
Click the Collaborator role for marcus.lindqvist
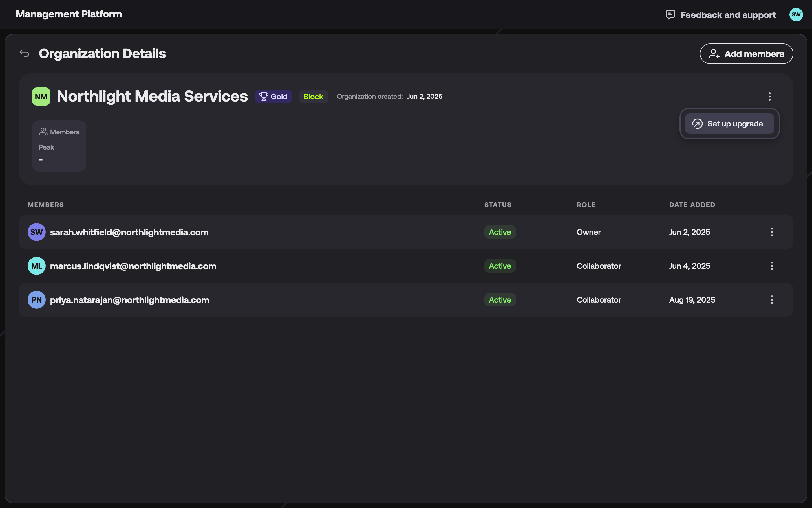coord(599,266)
